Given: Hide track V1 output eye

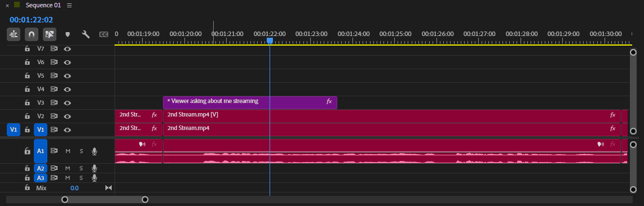Looking at the screenshot, I should point(67,130).
